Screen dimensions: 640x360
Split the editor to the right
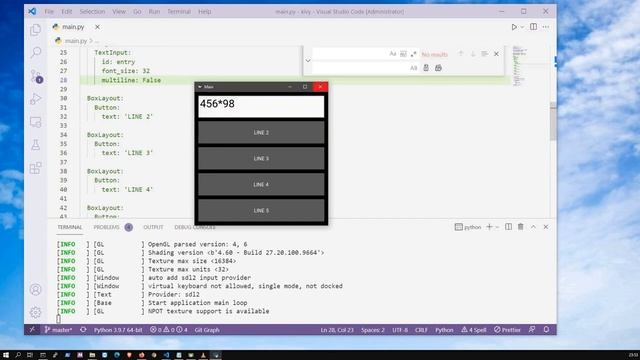click(533, 27)
